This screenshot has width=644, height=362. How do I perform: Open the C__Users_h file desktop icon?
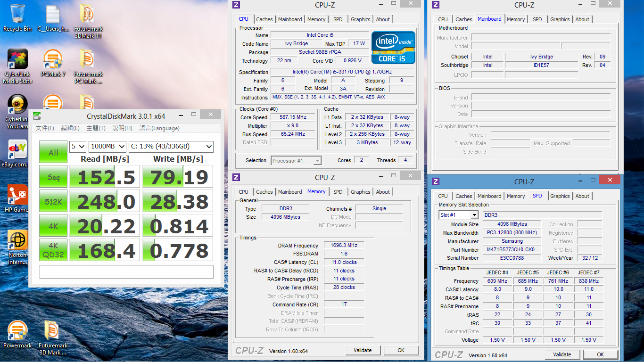(53, 18)
